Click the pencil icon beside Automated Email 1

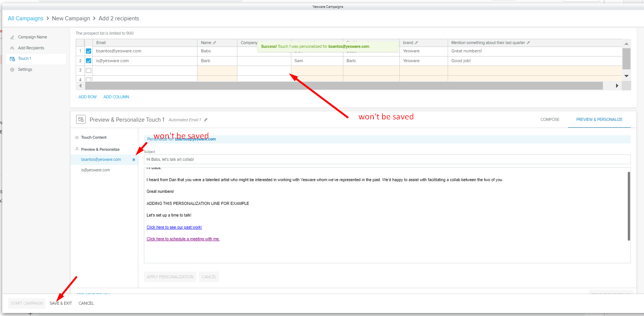206,120
